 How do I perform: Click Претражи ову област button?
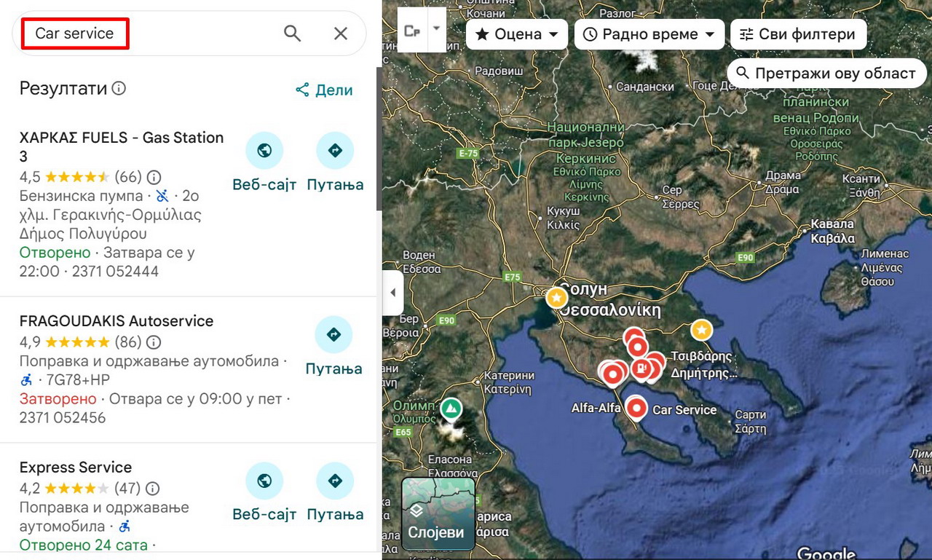coord(826,74)
